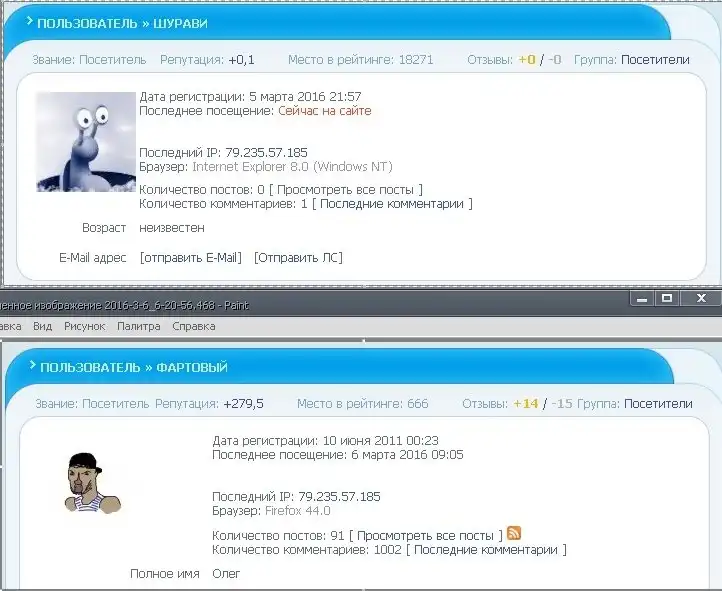The image size is (722, 591).
Task: Click отправить E-Mail link
Action: click(x=191, y=258)
